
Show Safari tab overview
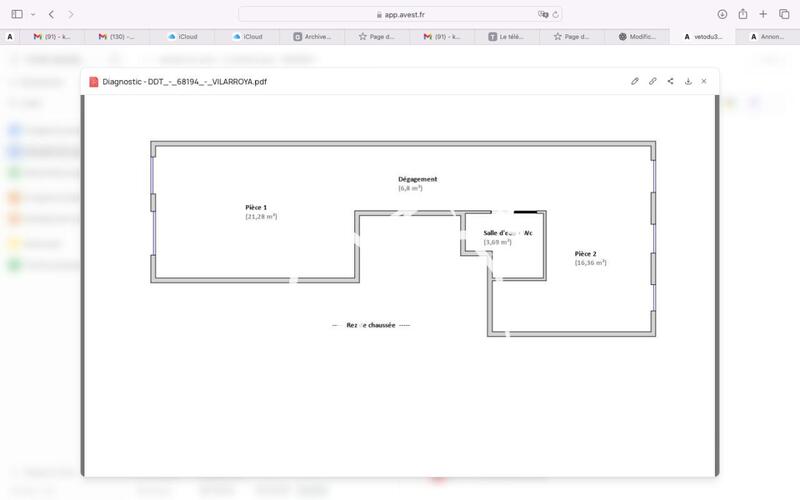coord(784,14)
